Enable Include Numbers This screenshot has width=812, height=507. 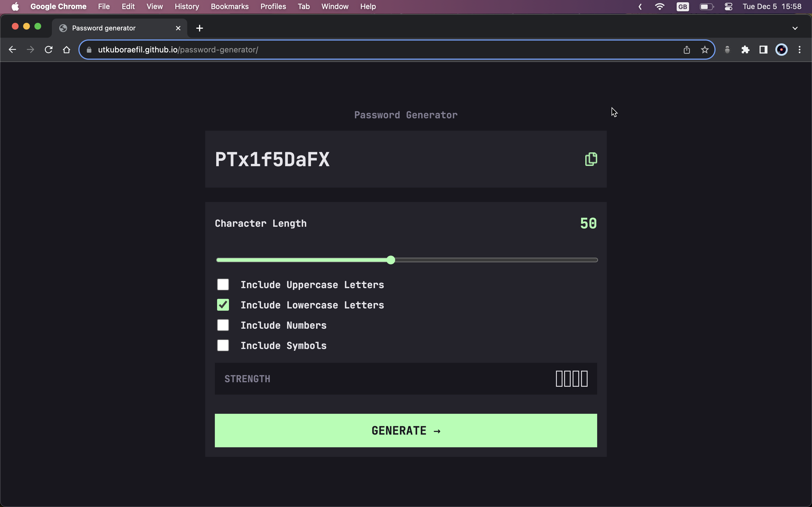[223, 325]
